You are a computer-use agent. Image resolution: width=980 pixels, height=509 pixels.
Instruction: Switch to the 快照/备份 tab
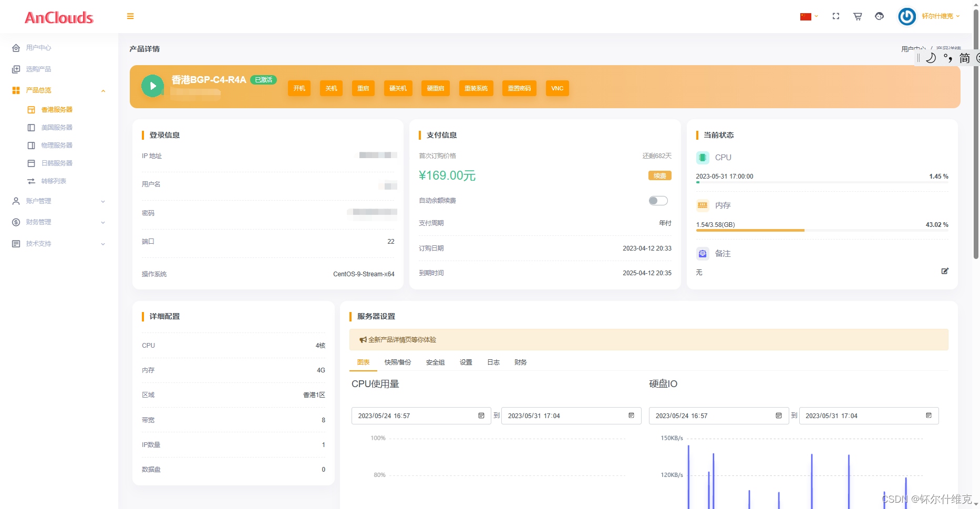point(398,362)
